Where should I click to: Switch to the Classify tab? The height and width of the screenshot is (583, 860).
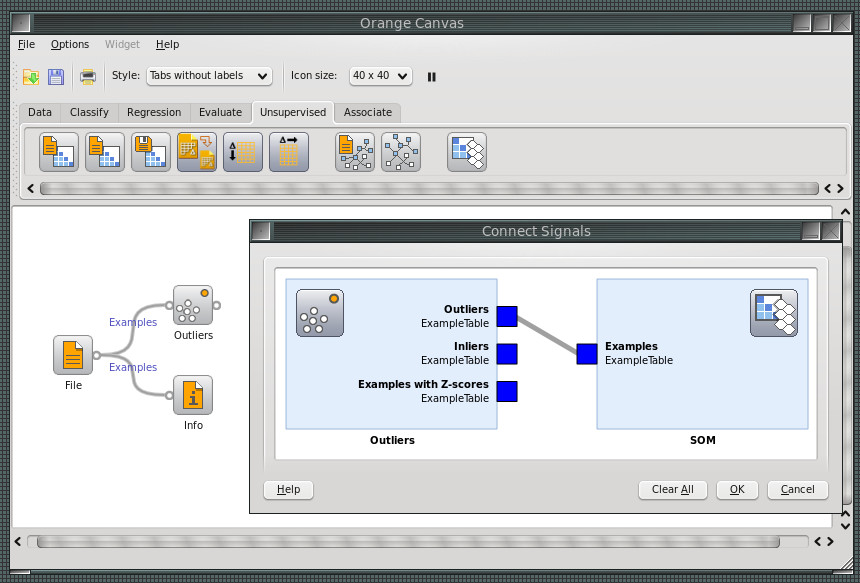(89, 112)
